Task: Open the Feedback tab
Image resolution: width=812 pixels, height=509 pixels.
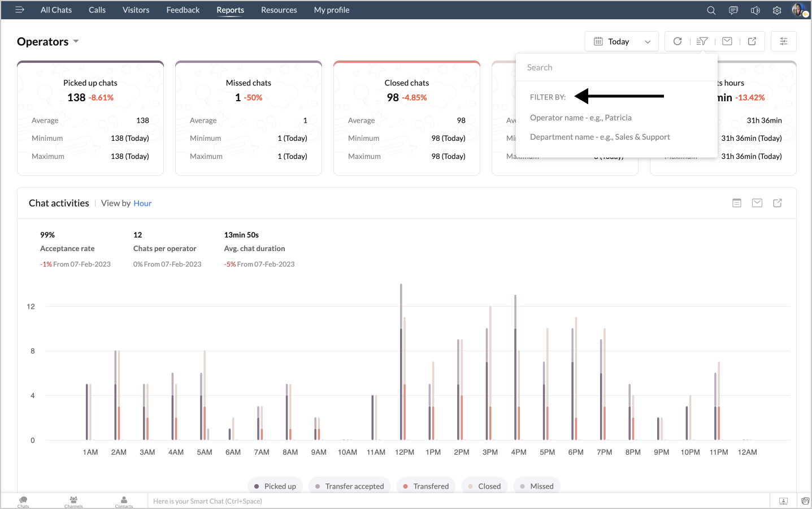Action: coord(183,10)
